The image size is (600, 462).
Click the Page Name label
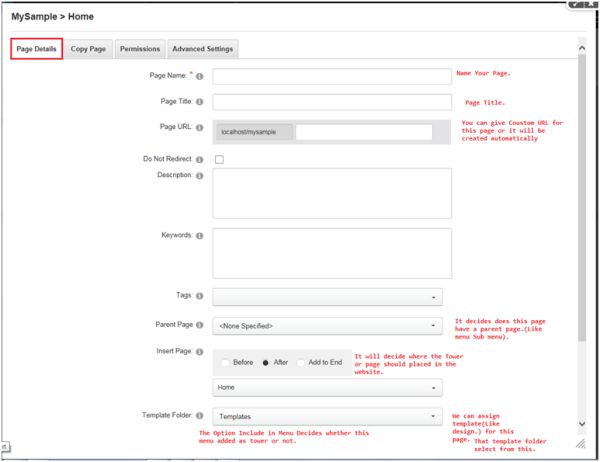coord(168,75)
